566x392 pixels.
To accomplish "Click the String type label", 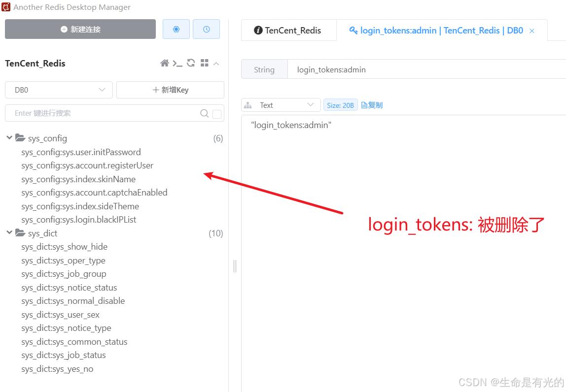I will (x=264, y=69).
